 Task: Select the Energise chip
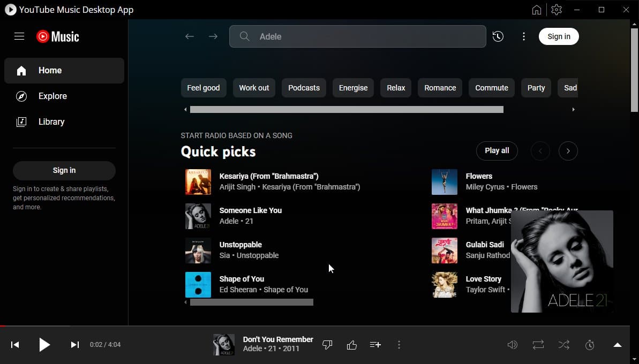(353, 88)
